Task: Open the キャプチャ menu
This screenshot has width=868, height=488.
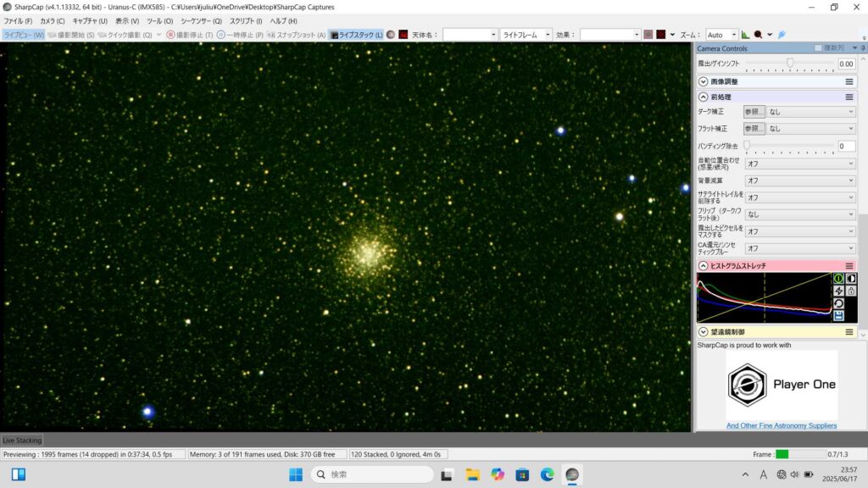Action: pyautogui.click(x=90, y=21)
